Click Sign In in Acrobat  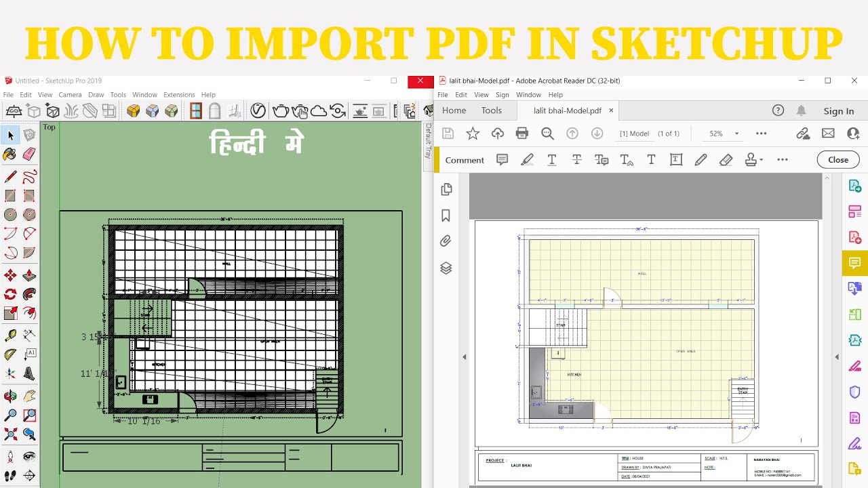pos(839,111)
